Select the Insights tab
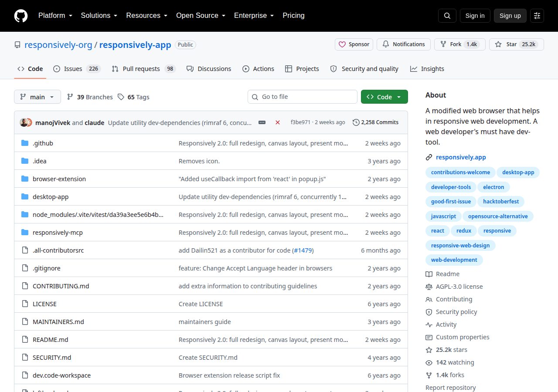Screen dimensions: 558x392 (427, 69)
